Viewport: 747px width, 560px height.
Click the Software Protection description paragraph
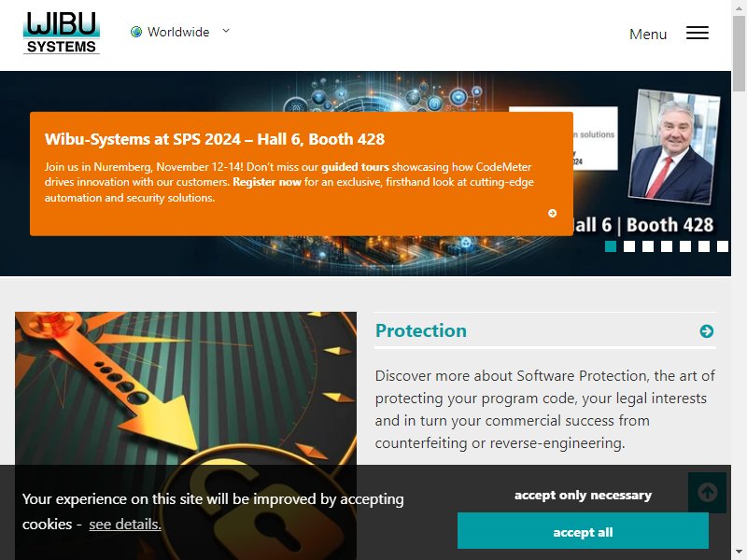tap(545, 409)
